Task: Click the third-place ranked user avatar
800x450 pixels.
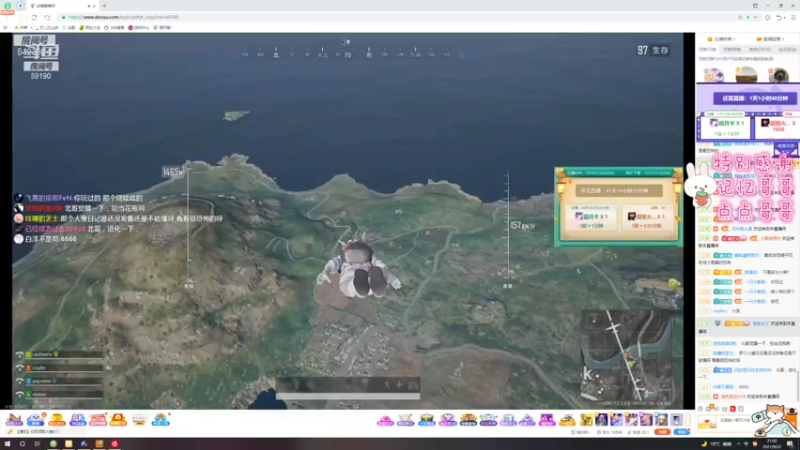Action: (779, 75)
